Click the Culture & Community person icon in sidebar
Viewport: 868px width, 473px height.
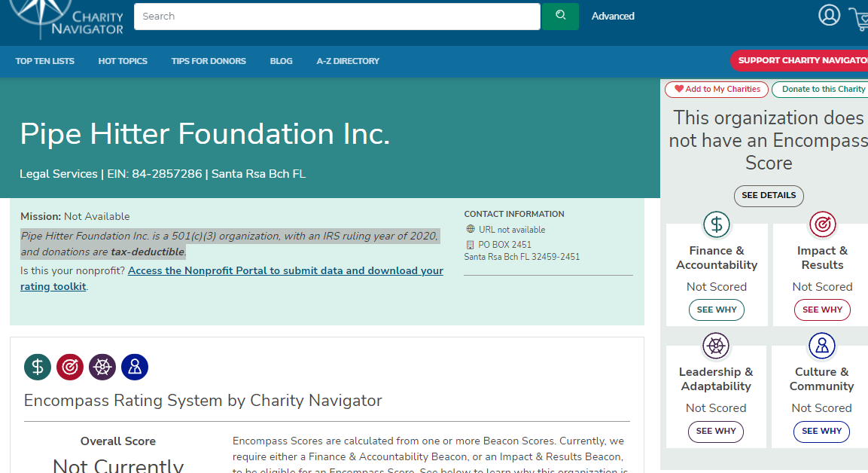[821, 346]
